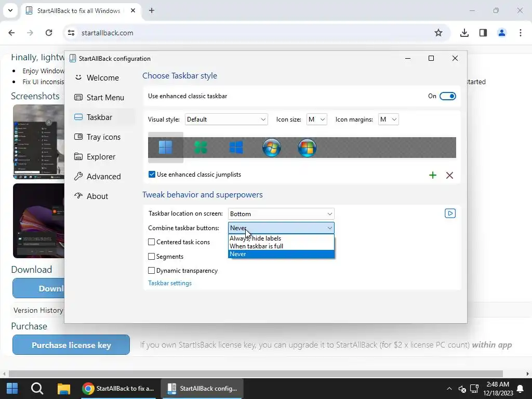Open the Visual style dropdown
The width and height of the screenshot is (532, 399).
(x=227, y=119)
